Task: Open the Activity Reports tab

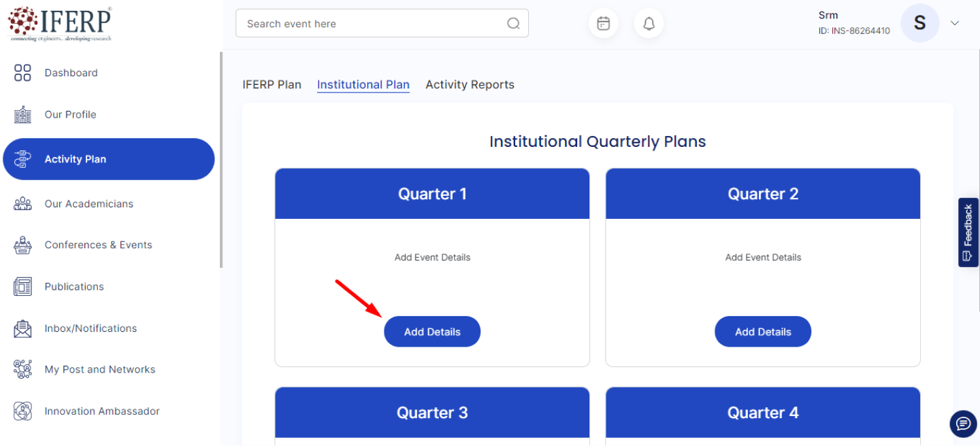Action: 470,84
